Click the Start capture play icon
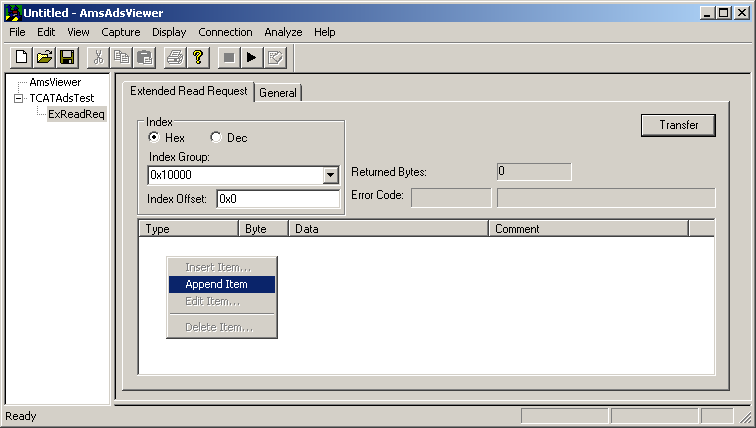Viewport: 756px width, 428px height. click(x=251, y=57)
